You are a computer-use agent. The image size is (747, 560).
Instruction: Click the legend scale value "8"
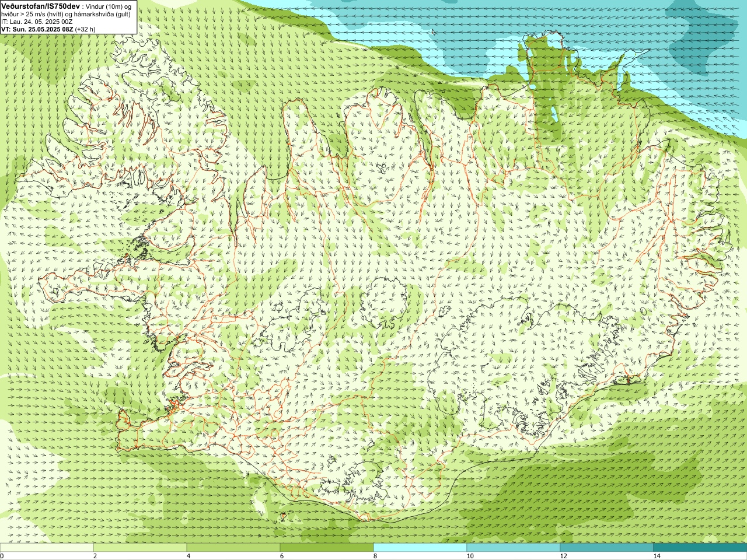pos(375,556)
